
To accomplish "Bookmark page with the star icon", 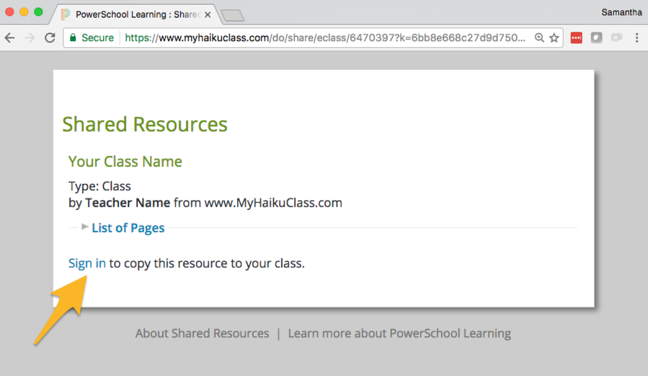I will (554, 38).
